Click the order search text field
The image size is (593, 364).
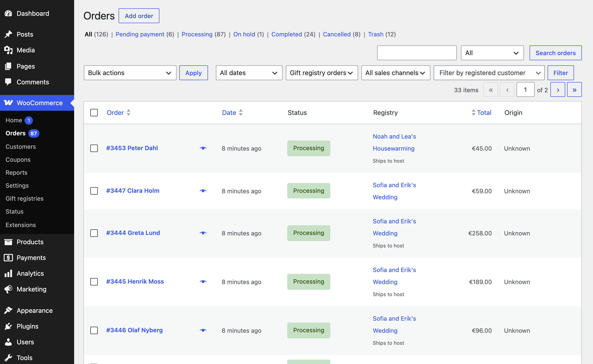pos(417,53)
